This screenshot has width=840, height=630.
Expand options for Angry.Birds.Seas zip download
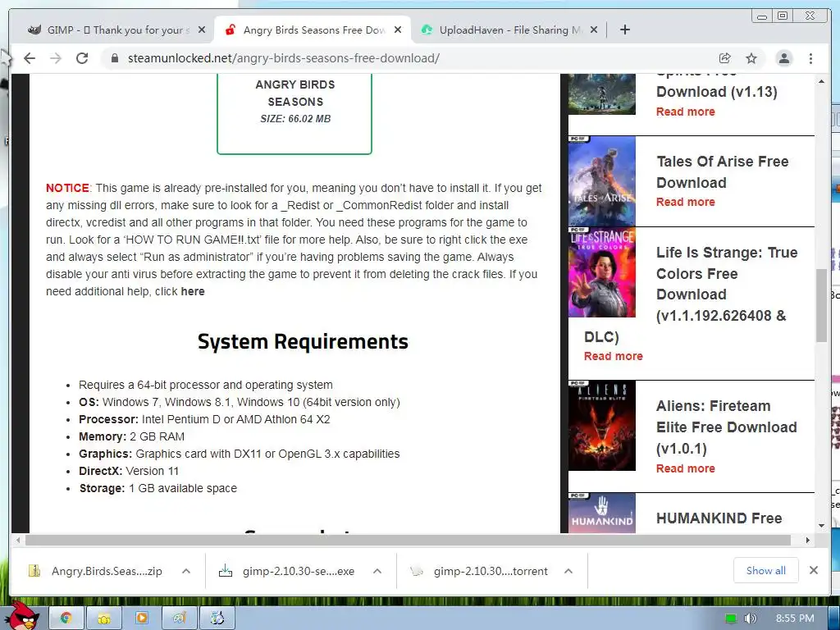click(x=186, y=571)
